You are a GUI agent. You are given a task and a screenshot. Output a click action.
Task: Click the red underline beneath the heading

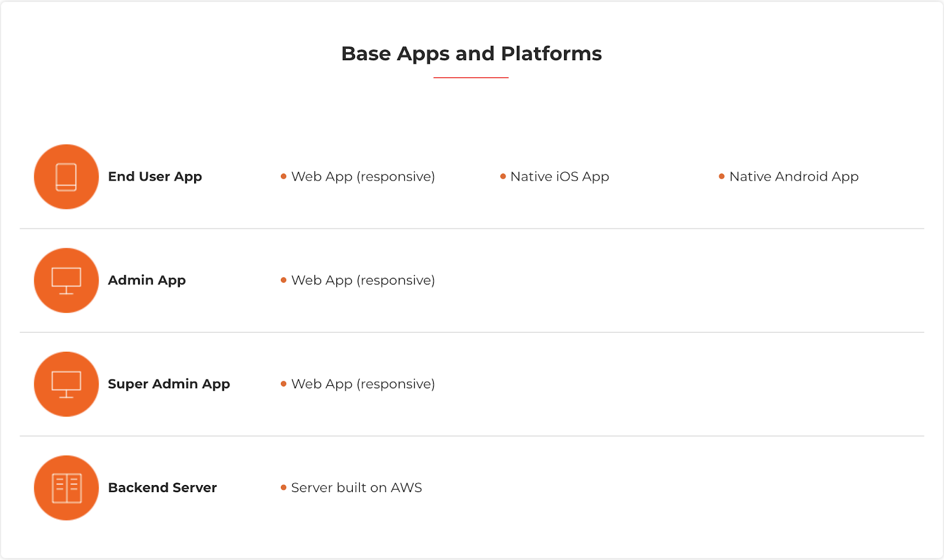(x=471, y=77)
